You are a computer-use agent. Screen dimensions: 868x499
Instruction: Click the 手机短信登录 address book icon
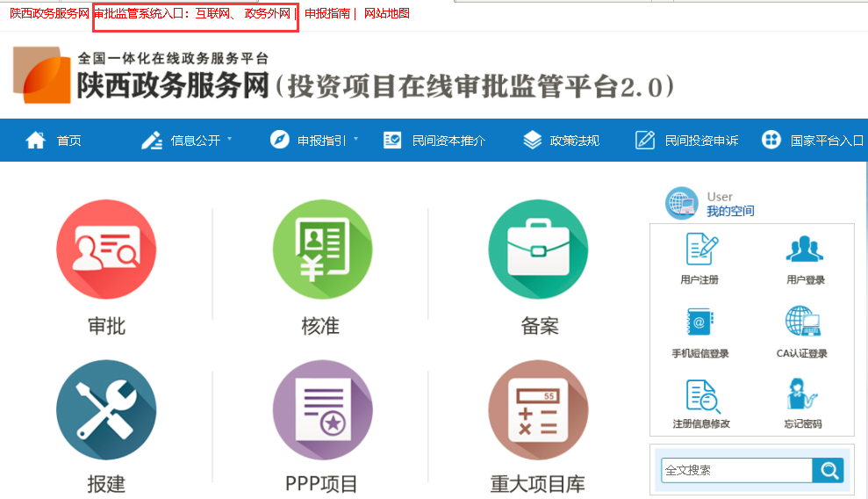700,322
